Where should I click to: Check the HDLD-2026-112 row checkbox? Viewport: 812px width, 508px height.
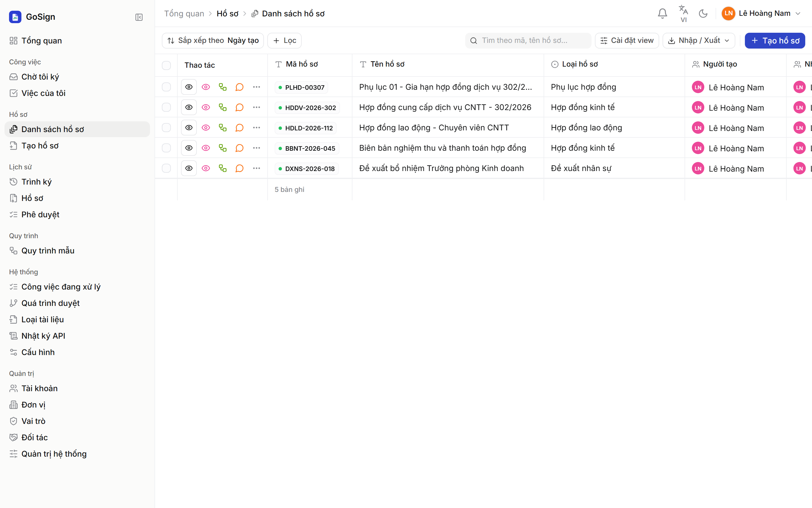pyautogui.click(x=166, y=128)
